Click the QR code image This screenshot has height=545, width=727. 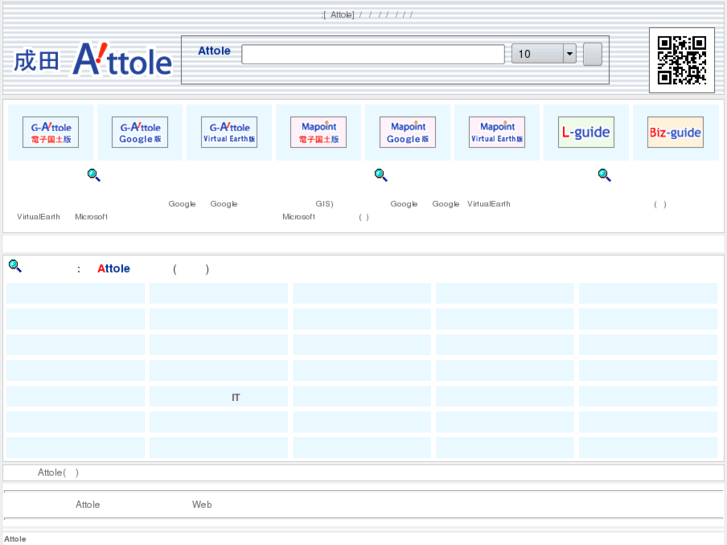coord(682,60)
